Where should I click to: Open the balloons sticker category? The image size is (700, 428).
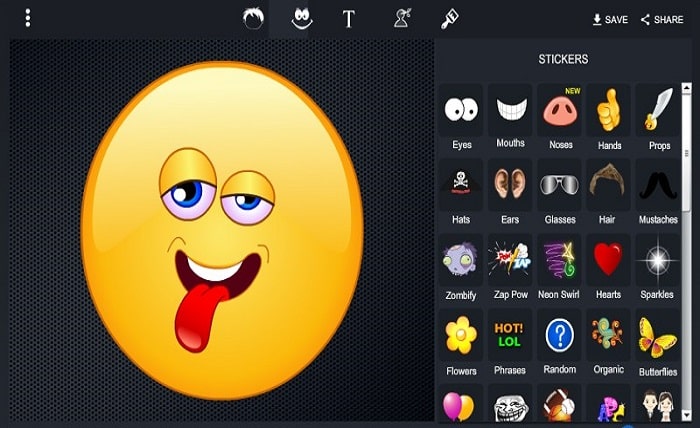[461, 403]
